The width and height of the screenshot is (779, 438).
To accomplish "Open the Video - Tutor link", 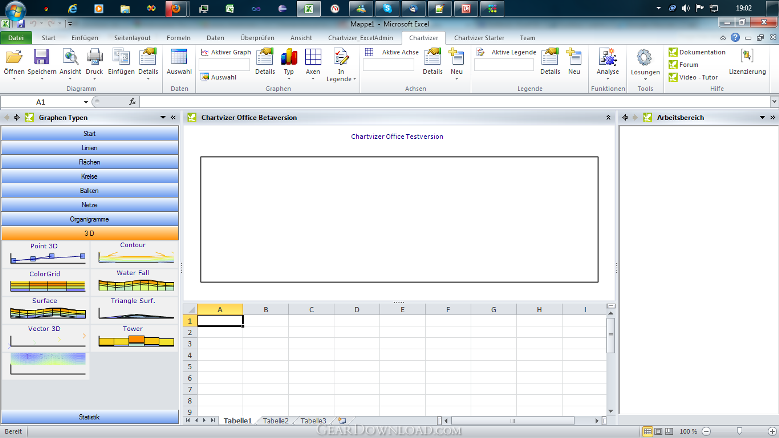I will 694,77.
